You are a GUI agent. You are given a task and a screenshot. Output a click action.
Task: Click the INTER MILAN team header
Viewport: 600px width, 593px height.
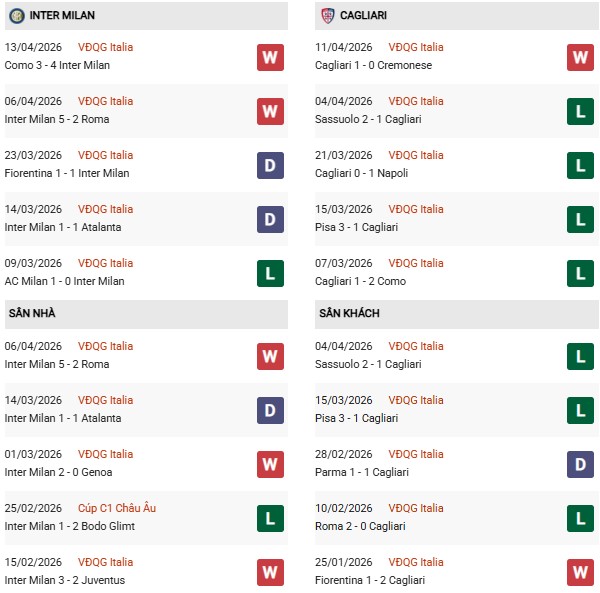[63, 16]
